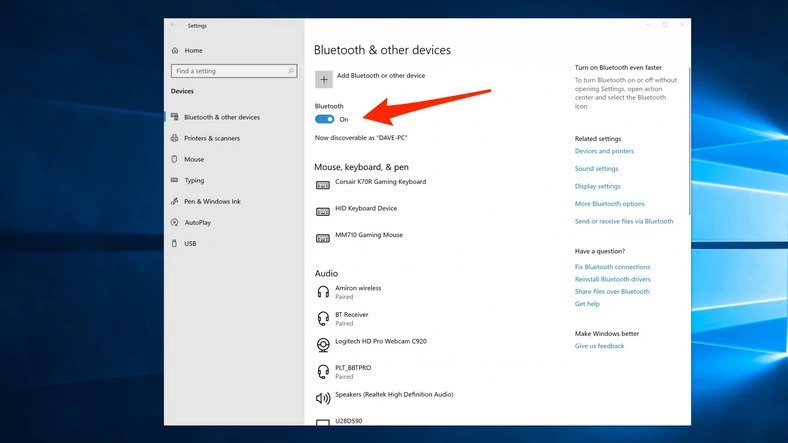The height and width of the screenshot is (443, 788).
Task: Click the Mouse sidebar icon
Action: (174, 159)
